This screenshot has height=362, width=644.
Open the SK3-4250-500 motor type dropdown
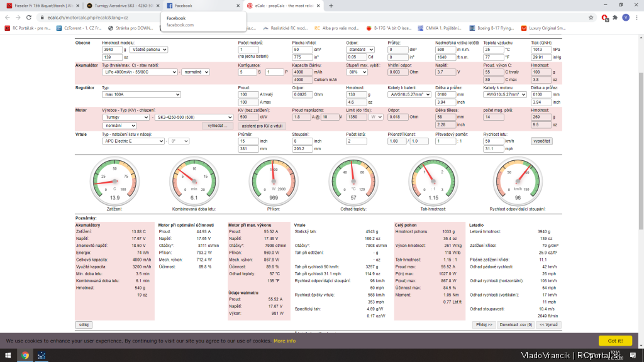click(194, 118)
